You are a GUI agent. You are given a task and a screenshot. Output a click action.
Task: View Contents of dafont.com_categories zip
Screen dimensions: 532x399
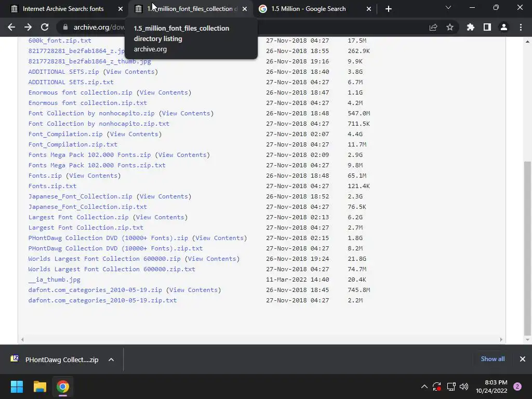point(193,290)
